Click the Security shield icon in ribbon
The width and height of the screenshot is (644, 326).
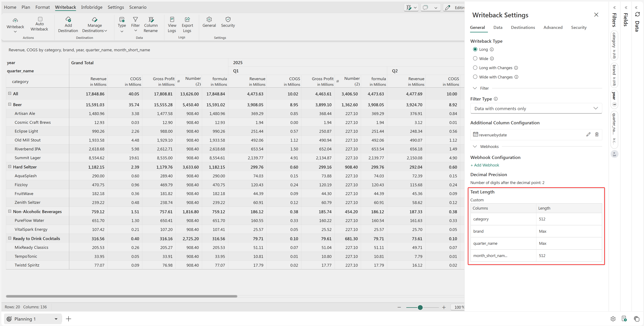coord(228,20)
